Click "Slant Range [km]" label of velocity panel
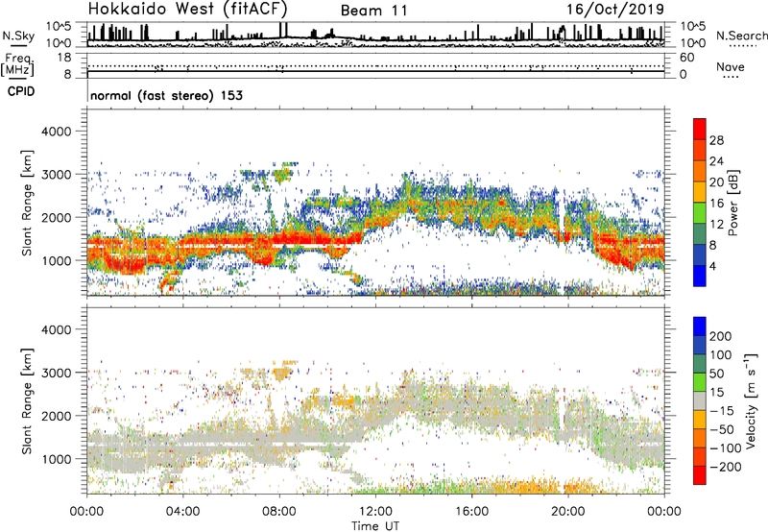This screenshot has height=532, width=768. [x=27, y=401]
